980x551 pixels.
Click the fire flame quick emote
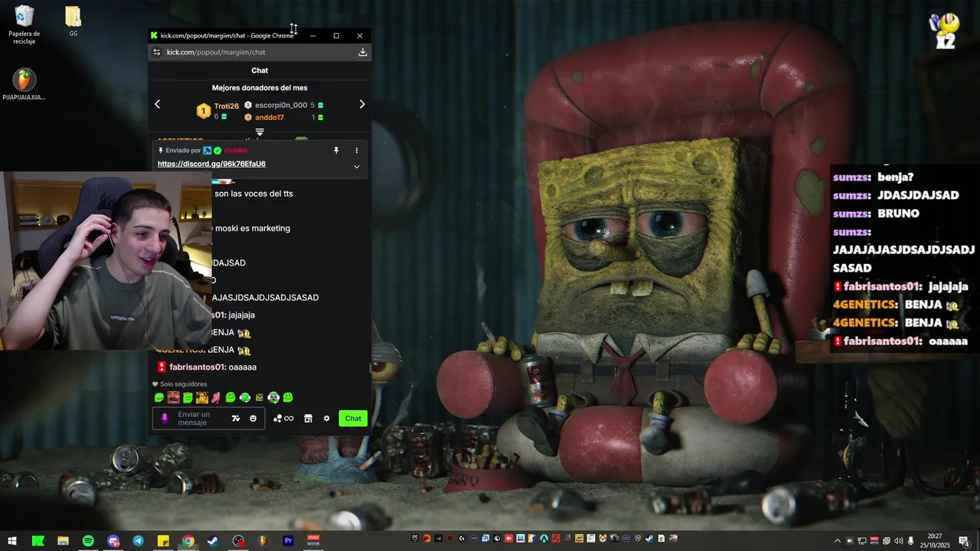point(202,397)
